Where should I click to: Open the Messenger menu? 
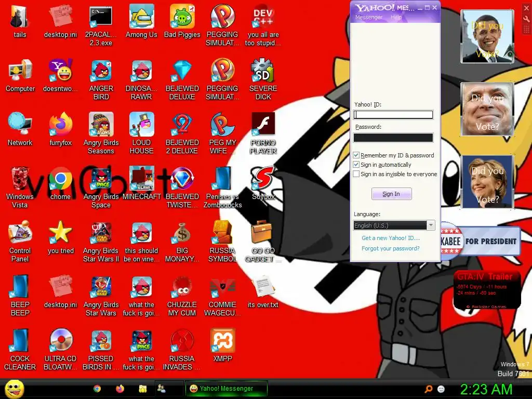pos(369,17)
